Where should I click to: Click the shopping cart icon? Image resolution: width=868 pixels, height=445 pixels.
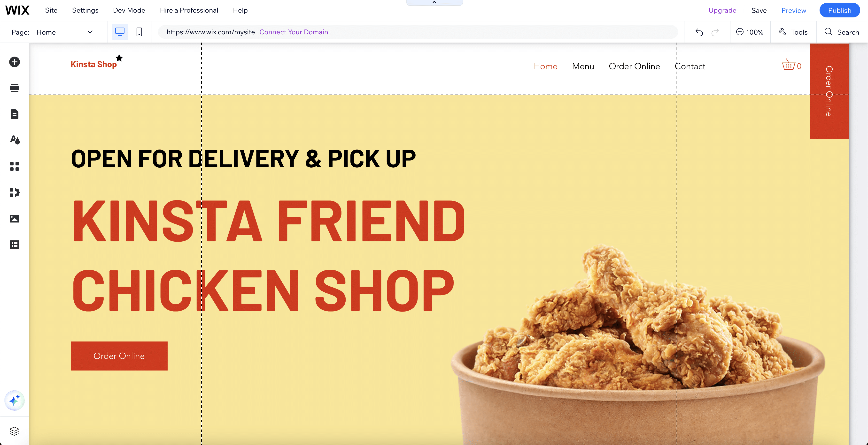click(x=789, y=66)
